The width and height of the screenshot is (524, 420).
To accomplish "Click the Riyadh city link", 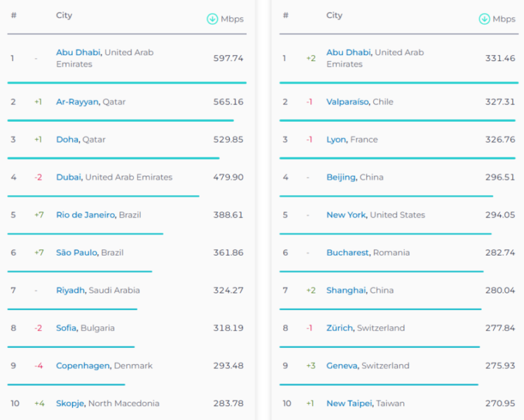I will click(x=70, y=290).
